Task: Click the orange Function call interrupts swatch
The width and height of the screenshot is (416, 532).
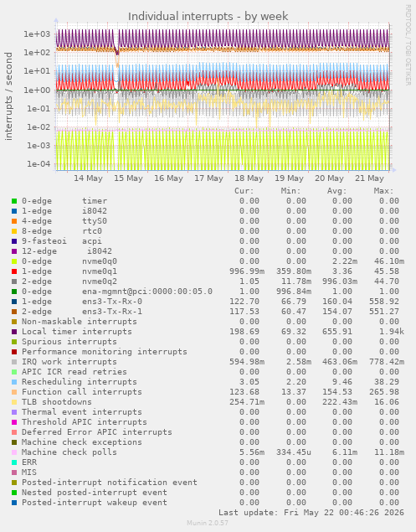Action: (x=14, y=392)
